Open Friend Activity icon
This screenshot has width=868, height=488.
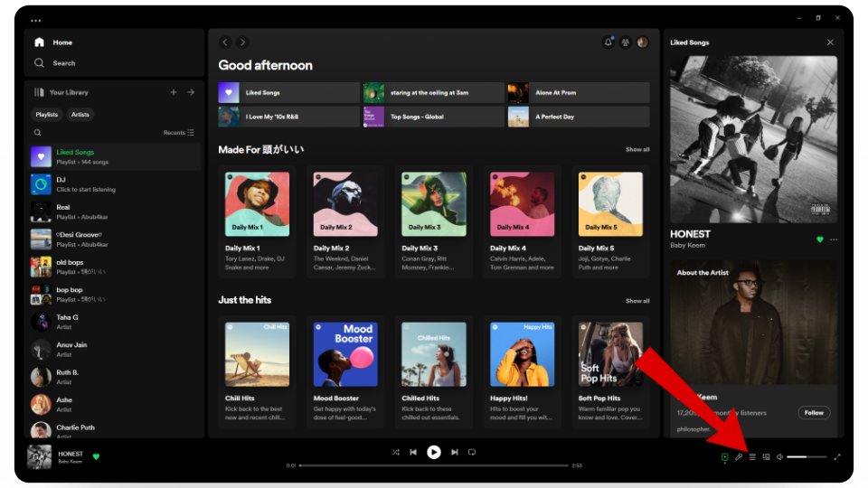pos(626,42)
